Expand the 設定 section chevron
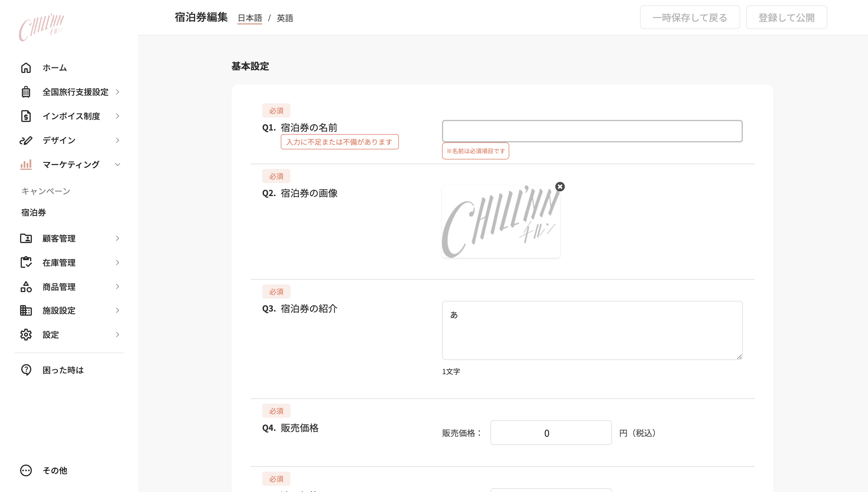The width and height of the screenshot is (868, 492). pyautogui.click(x=118, y=335)
